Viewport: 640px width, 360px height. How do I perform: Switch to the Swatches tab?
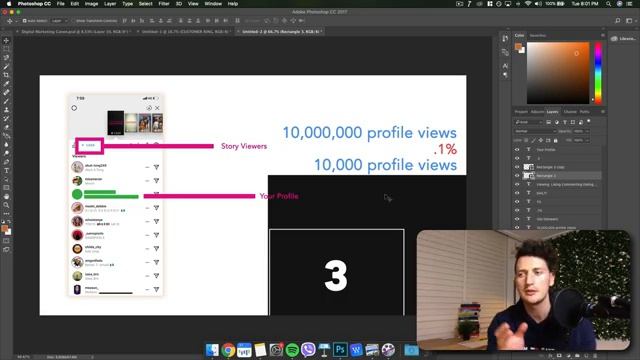tap(538, 36)
